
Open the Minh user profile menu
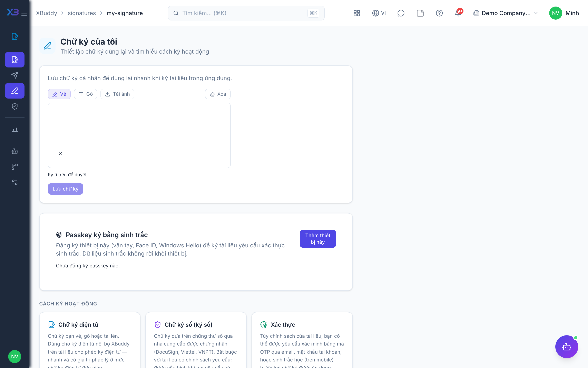564,13
